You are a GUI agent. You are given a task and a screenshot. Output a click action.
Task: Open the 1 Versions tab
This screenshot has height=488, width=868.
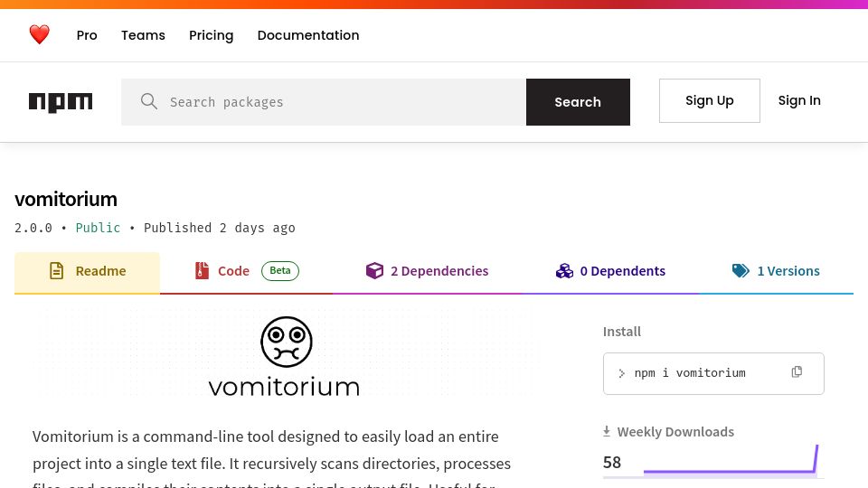tap(776, 272)
